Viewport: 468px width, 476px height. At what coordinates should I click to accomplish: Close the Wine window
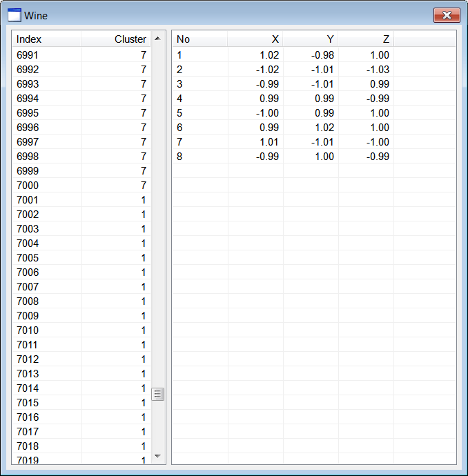tap(447, 15)
